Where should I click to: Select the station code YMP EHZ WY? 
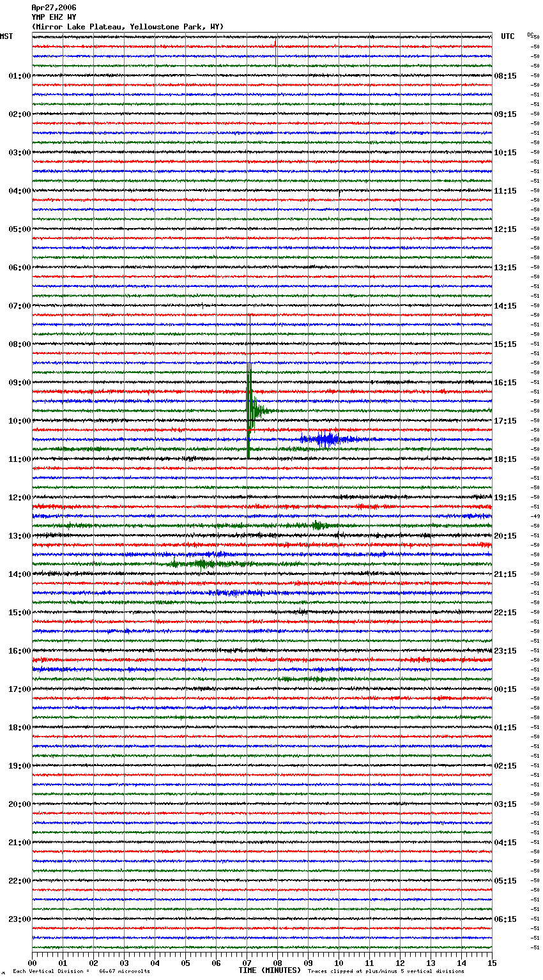pos(54,17)
